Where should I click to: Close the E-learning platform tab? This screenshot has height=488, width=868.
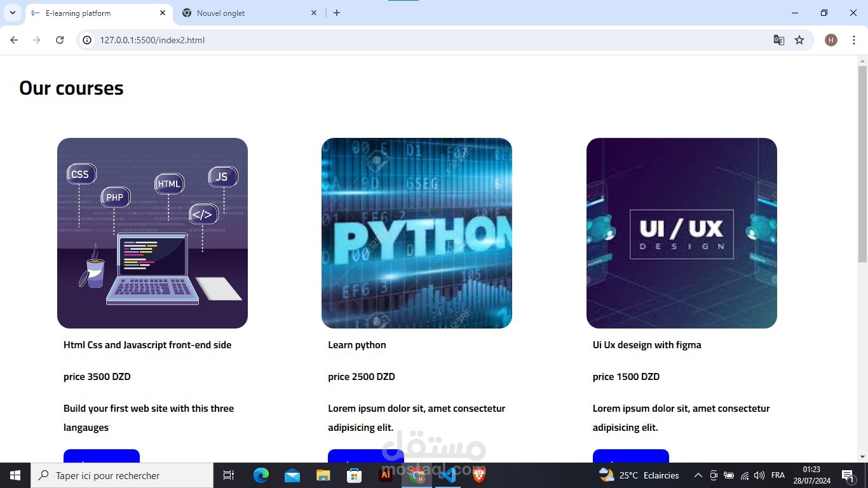click(x=163, y=13)
